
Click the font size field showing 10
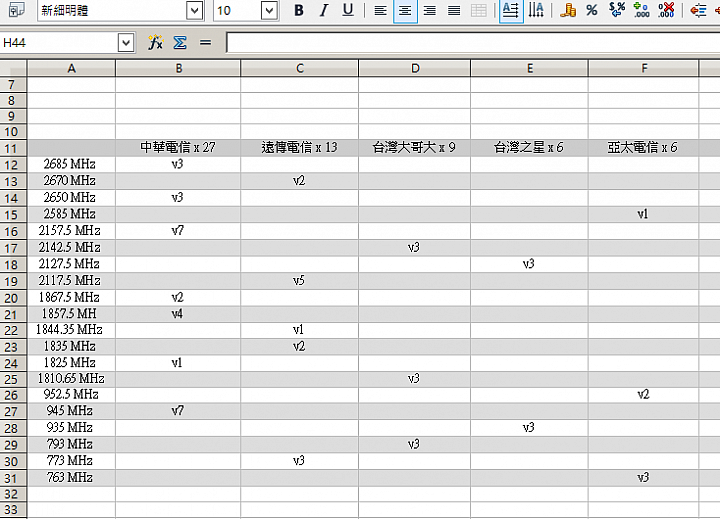[237, 11]
